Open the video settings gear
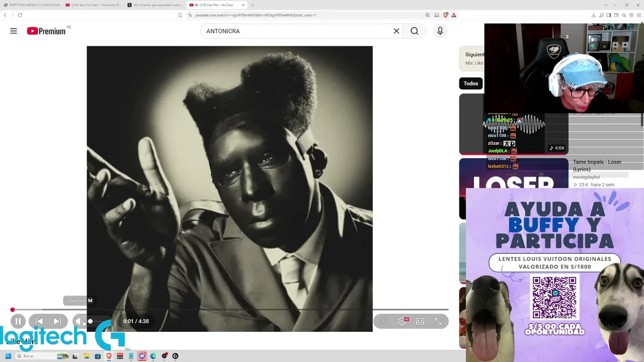The image size is (644, 362). coord(402,321)
